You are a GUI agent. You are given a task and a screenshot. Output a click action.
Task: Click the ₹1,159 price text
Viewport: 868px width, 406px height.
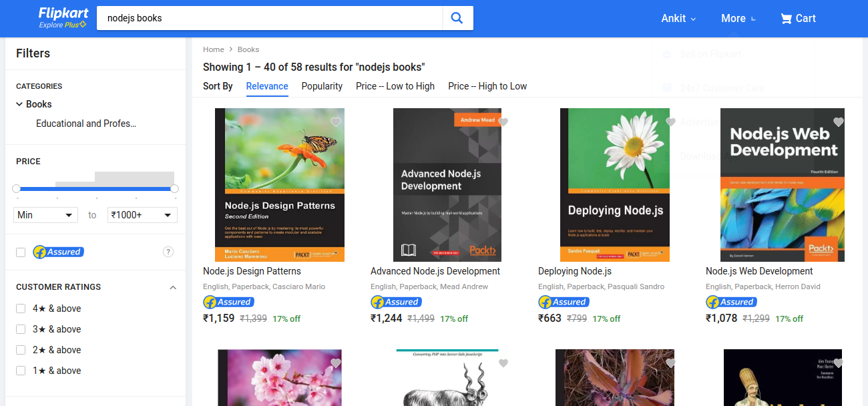coord(219,318)
